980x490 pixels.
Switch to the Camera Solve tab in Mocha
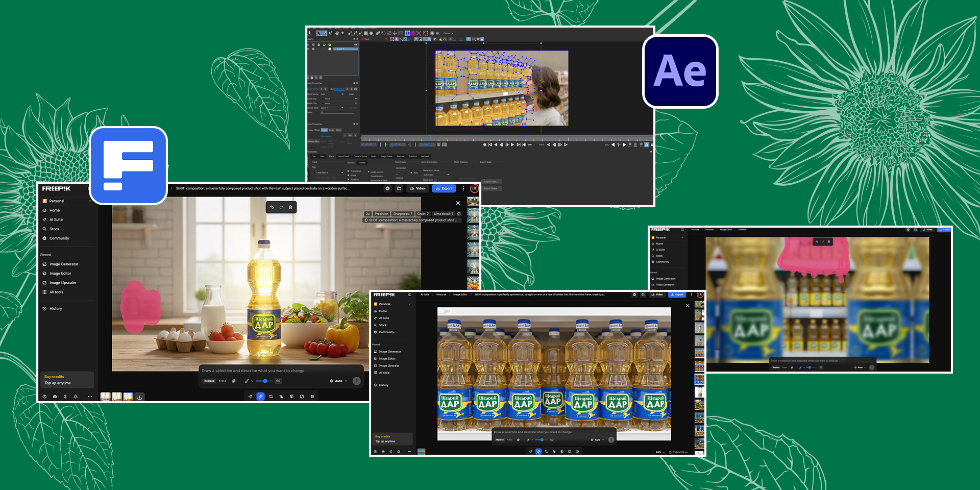pyautogui.click(x=360, y=157)
